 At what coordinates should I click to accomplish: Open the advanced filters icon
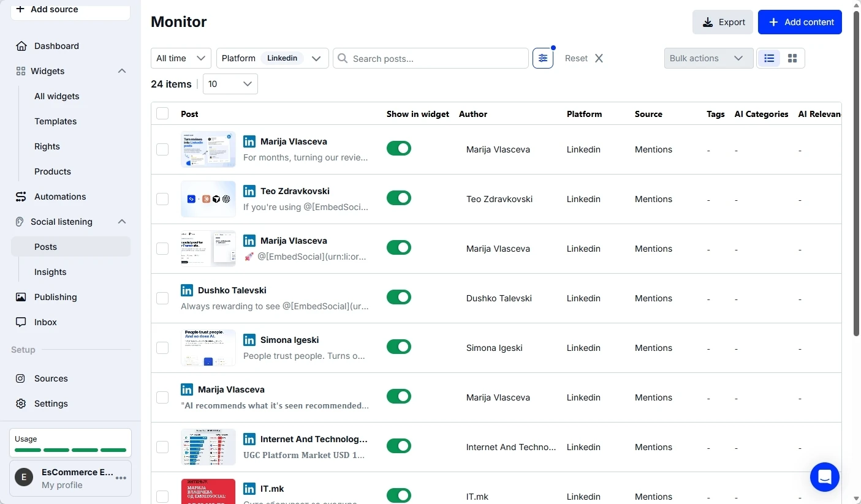(x=543, y=58)
